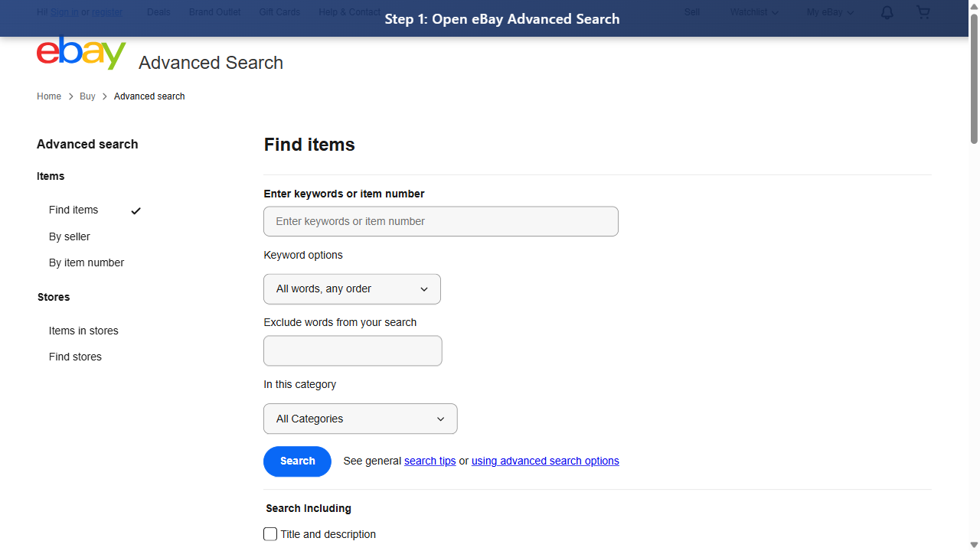Viewport: 980px width, 551px height.
Task: Open using advanced search options
Action: point(544,461)
